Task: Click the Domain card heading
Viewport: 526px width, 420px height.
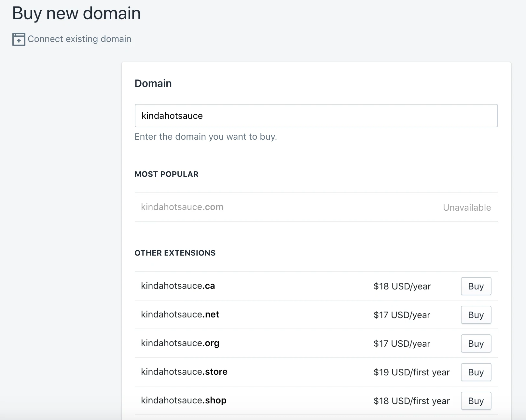Action: point(153,83)
